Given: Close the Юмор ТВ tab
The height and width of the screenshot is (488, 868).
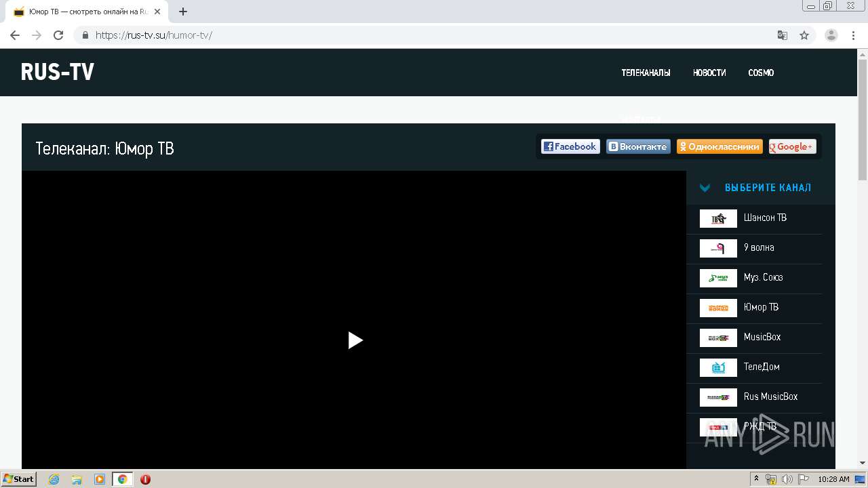Looking at the screenshot, I should coord(157,12).
